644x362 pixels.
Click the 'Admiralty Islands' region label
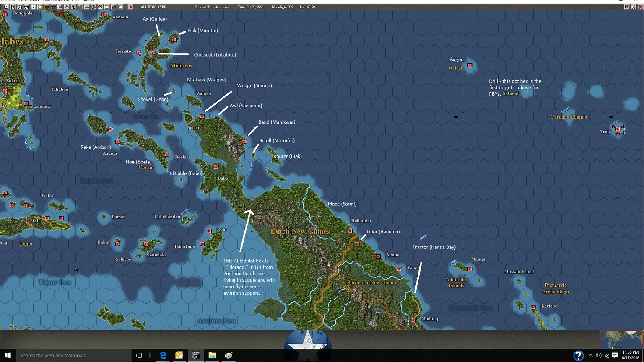(x=457, y=283)
